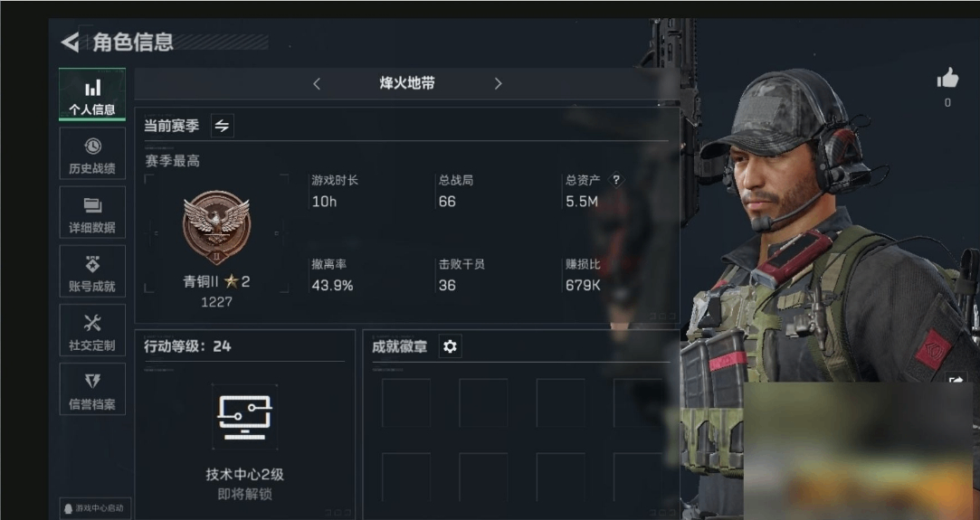Switch to previous mode with left chevron

[317, 83]
